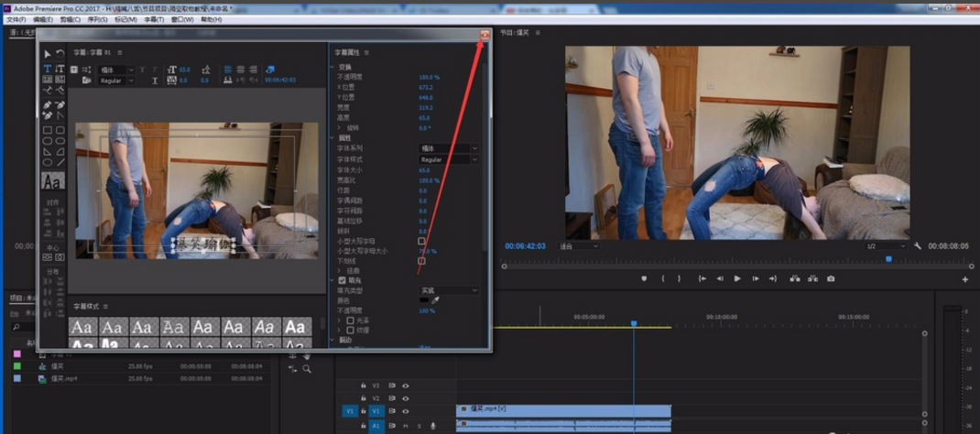Align title text left
Viewport: 980px width, 434px height.
(x=228, y=70)
